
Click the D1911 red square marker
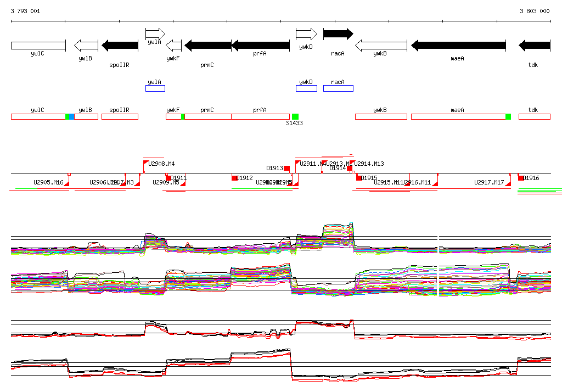click(168, 178)
